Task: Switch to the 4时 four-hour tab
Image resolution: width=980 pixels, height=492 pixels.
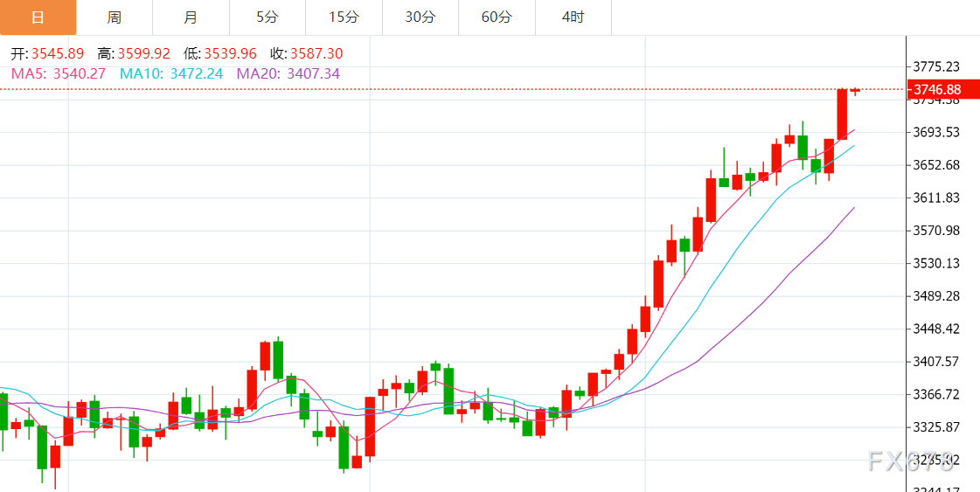Action: pos(573,17)
